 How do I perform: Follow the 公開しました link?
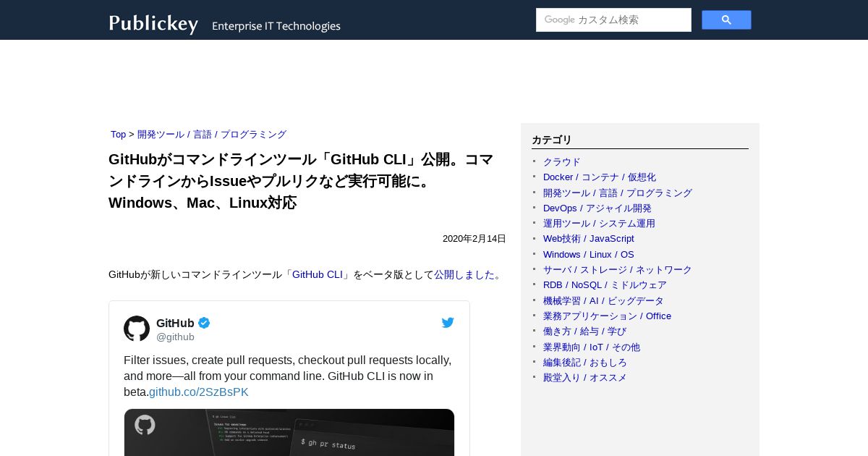coord(464,275)
